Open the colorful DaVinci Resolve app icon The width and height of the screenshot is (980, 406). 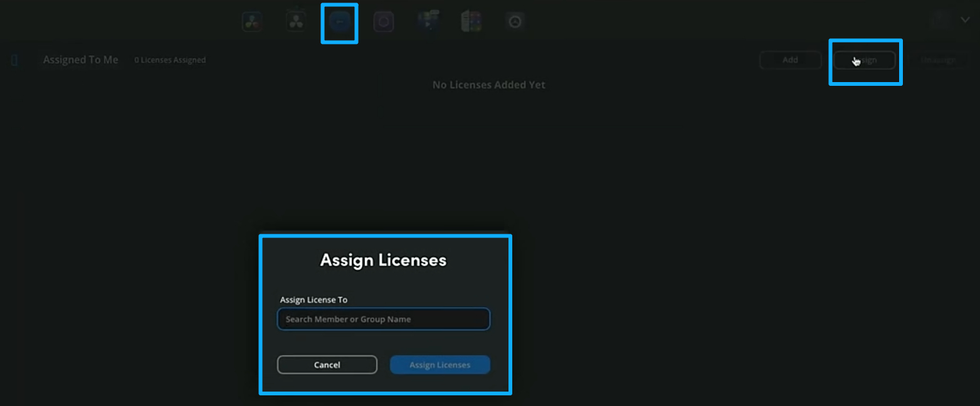pyautogui.click(x=251, y=21)
